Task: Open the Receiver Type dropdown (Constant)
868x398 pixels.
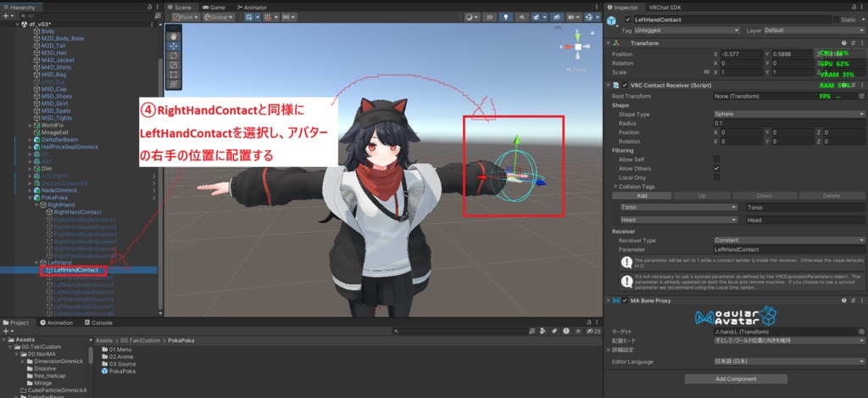Action: click(789, 240)
